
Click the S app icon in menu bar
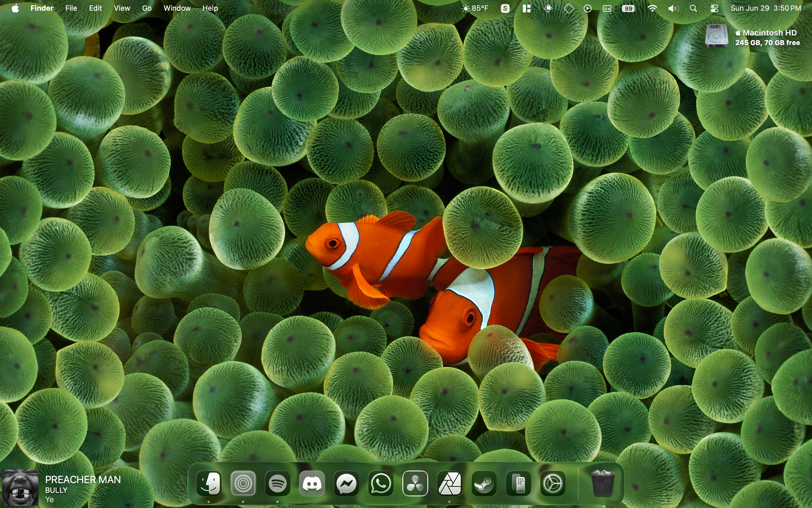[x=505, y=8]
